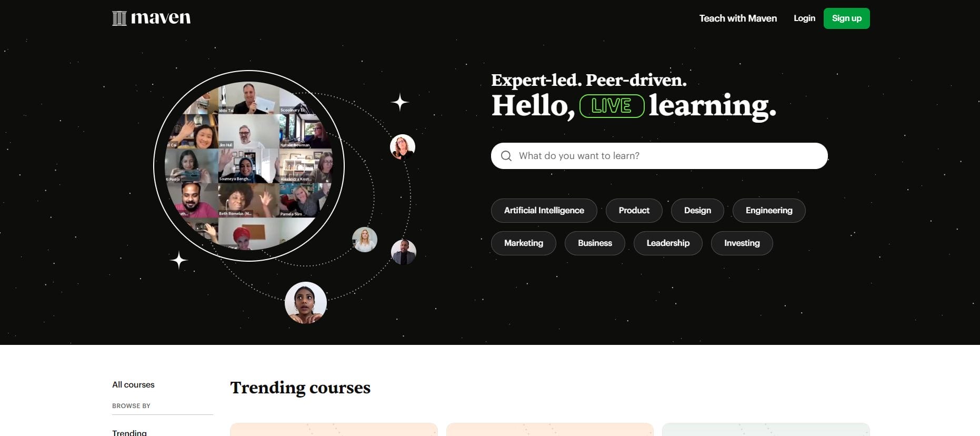Choose the Leadership category chip

(668, 243)
